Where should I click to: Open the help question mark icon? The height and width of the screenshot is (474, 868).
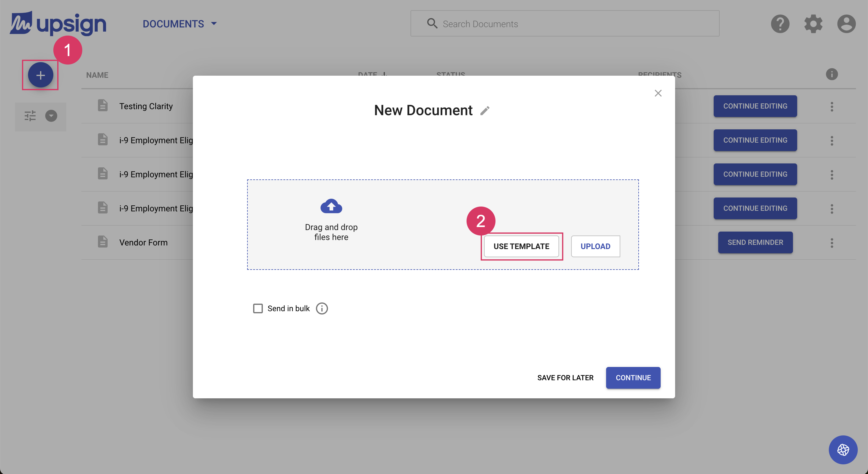[x=780, y=24]
